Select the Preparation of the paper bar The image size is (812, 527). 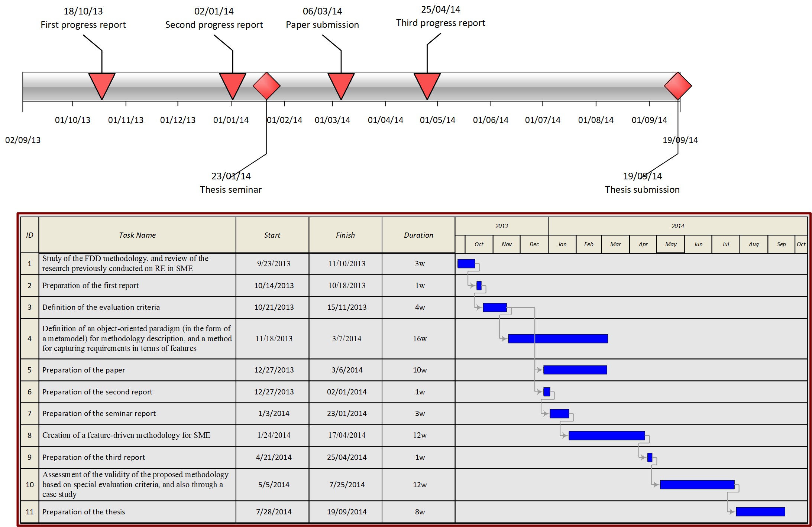[x=575, y=370]
